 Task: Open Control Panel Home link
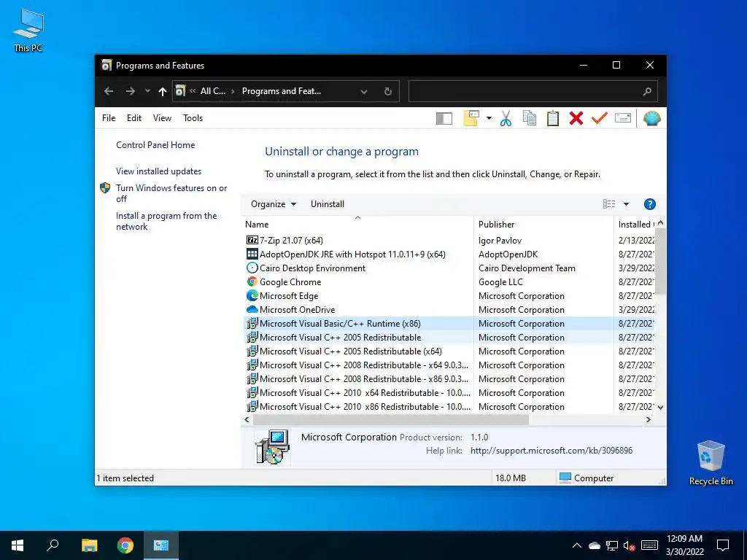(155, 145)
